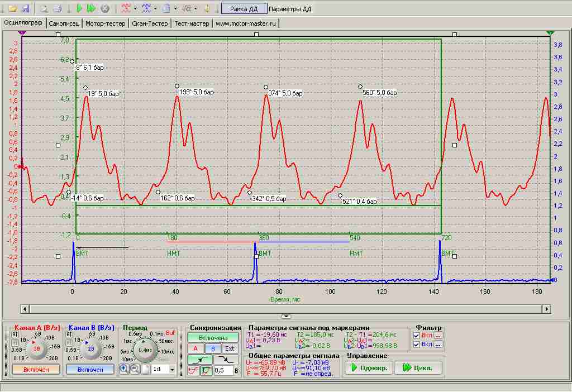
Task: Start single run with green arrow icon
Action: tap(79, 8)
